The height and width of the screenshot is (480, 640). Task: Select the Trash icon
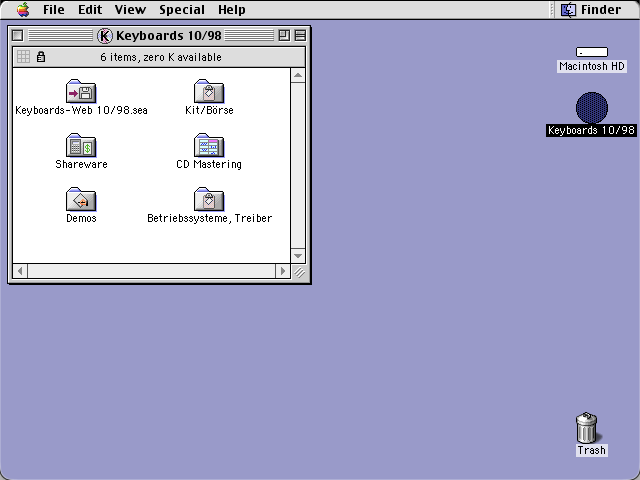[x=587, y=428]
